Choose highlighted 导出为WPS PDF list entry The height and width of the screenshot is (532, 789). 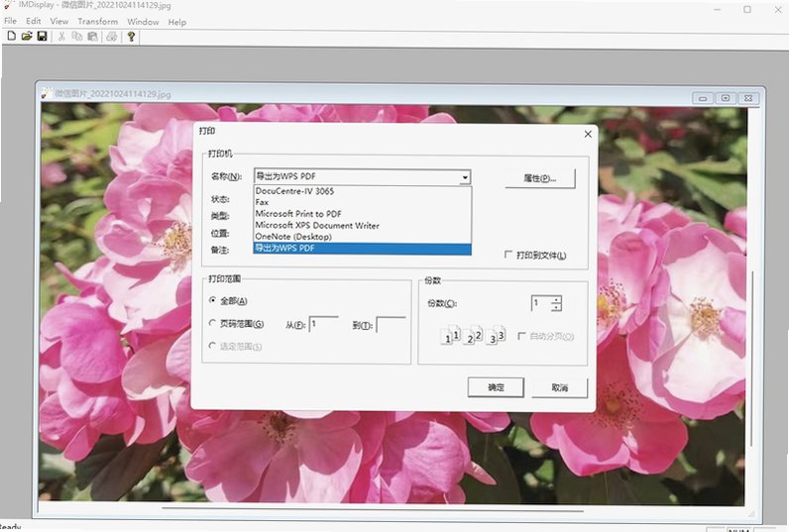363,249
